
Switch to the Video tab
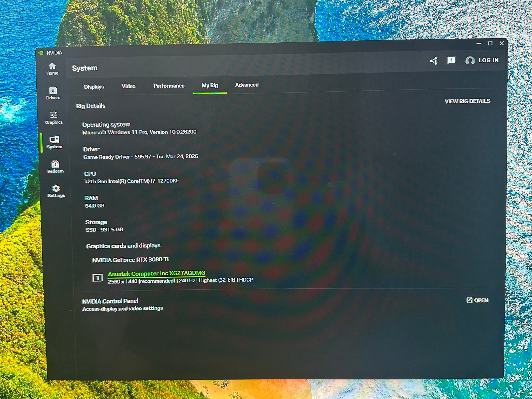(128, 86)
